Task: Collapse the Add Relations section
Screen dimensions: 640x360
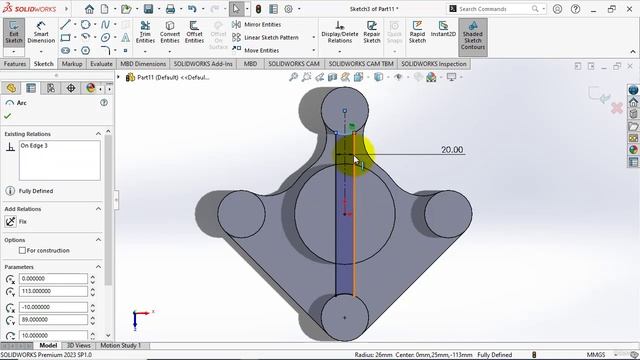Action: pos(98,209)
